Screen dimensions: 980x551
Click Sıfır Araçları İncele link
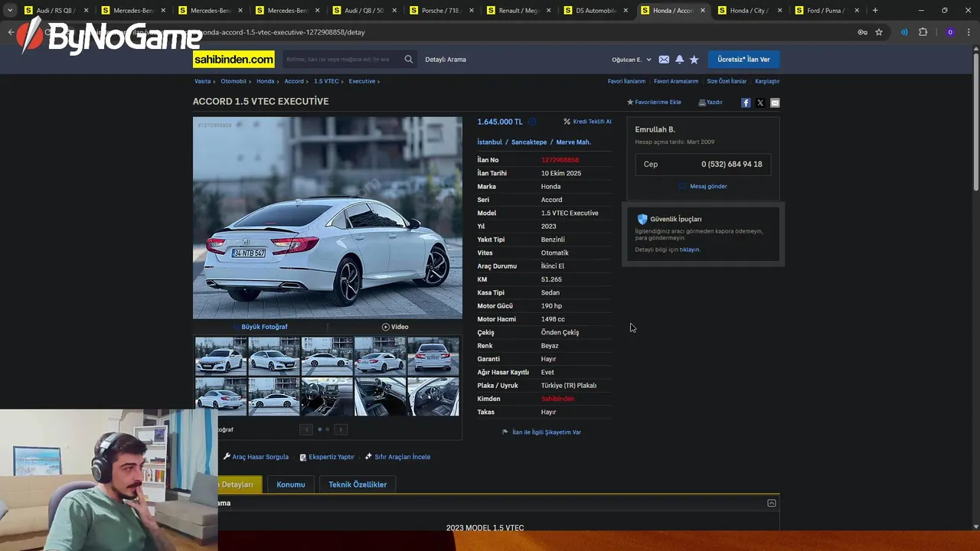pos(397,457)
